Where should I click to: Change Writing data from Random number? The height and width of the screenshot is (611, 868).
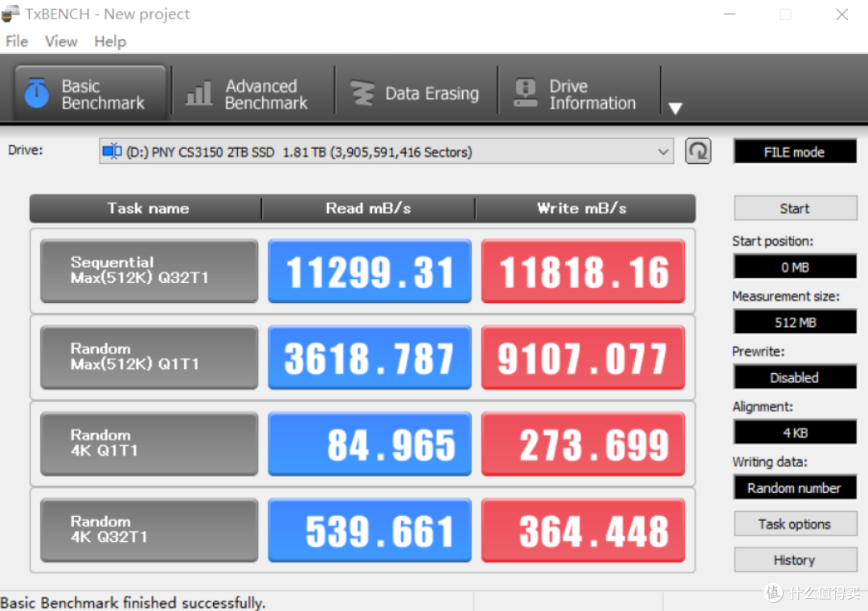(x=794, y=487)
